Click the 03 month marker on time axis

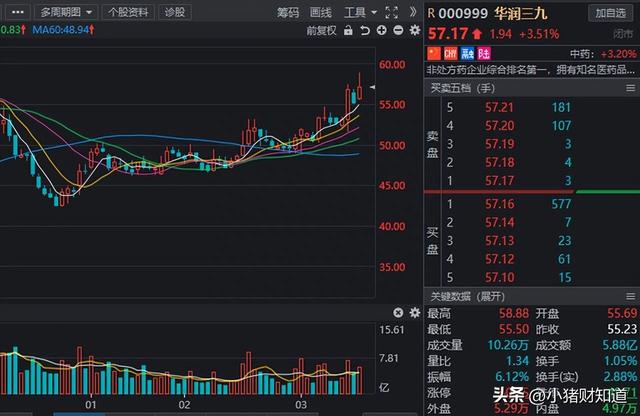tap(301, 405)
